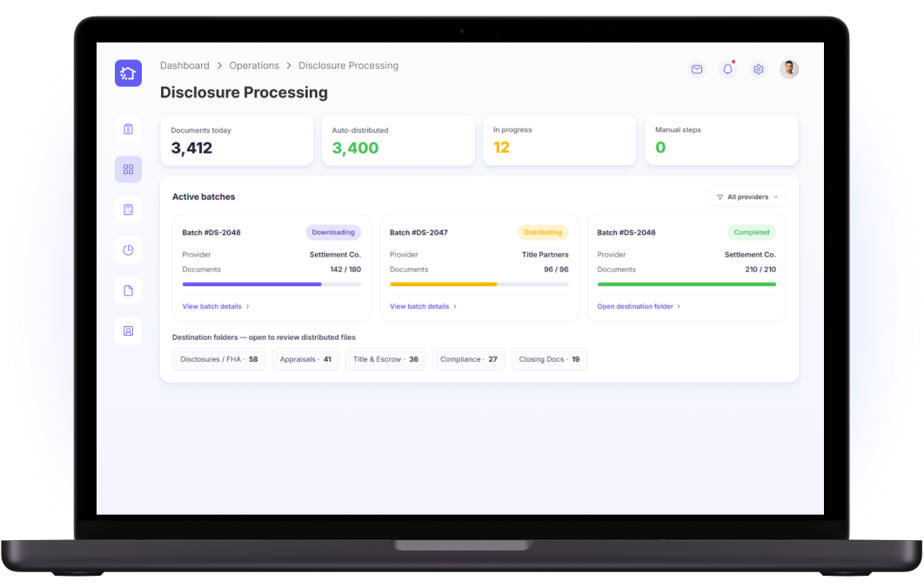Open the clipboard sidebar icon
The width and height of the screenshot is (924, 587).
128,129
